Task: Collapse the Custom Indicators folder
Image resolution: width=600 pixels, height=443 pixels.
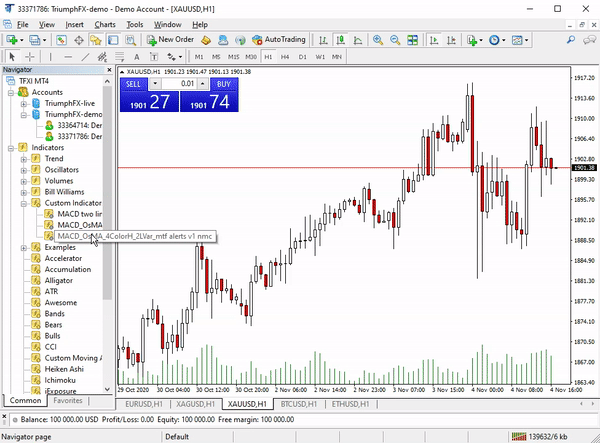Action: (24, 203)
